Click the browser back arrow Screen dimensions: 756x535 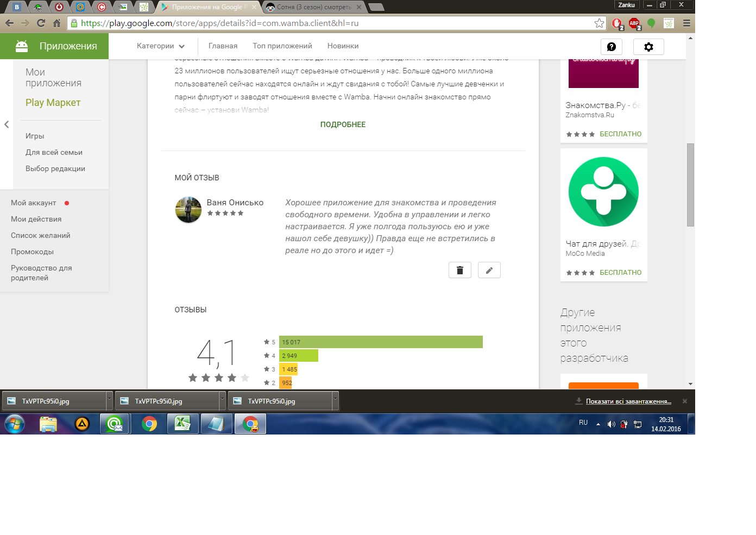pyautogui.click(x=9, y=23)
